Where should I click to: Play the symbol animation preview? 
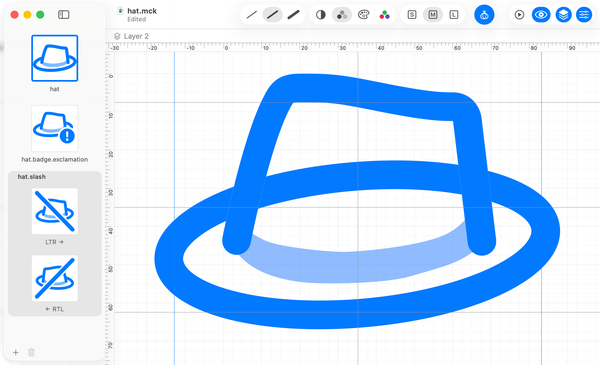[x=519, y=15]
